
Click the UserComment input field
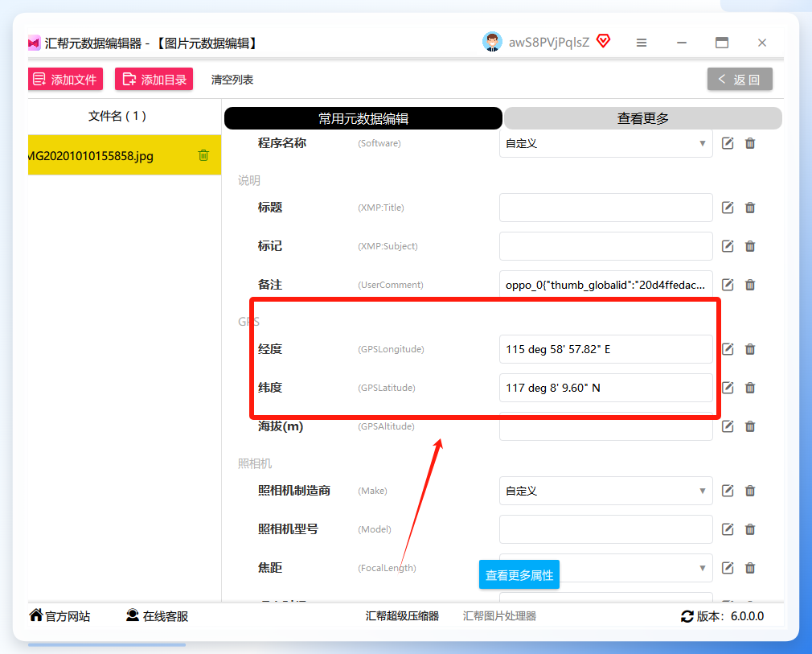coord(606,285)
